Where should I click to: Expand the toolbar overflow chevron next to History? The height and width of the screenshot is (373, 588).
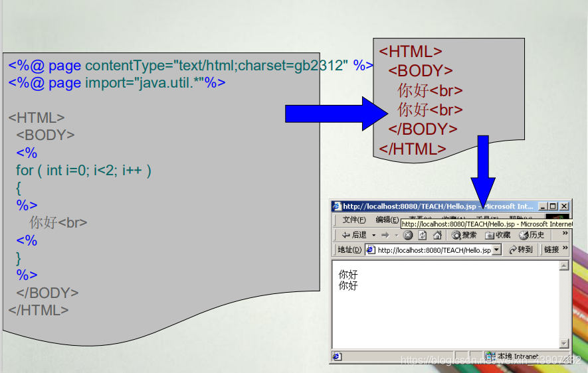[565, 233]
